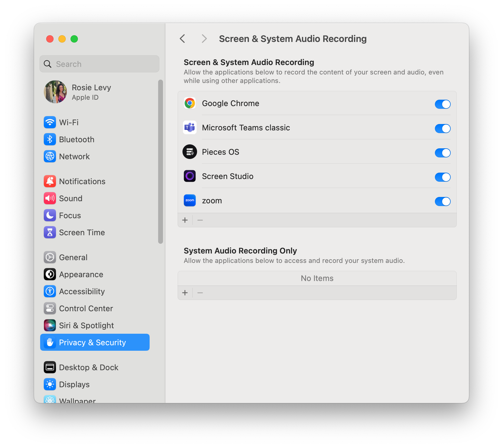Screen dimensions: 503x448
Task: Add app to Screen & System Audio Recording list
Action: 185,220
